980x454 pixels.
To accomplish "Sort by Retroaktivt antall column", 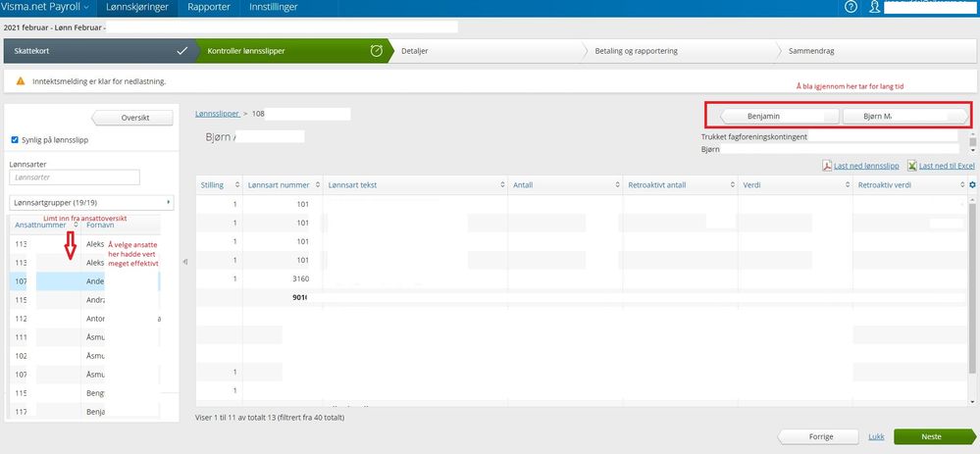I will (732, 185).
